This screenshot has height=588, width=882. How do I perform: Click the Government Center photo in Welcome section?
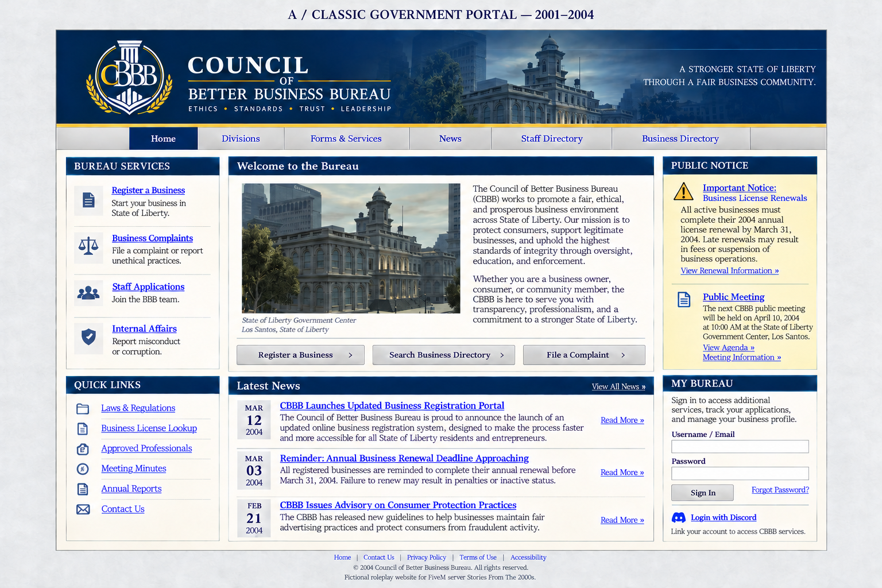tap(351, 248)
